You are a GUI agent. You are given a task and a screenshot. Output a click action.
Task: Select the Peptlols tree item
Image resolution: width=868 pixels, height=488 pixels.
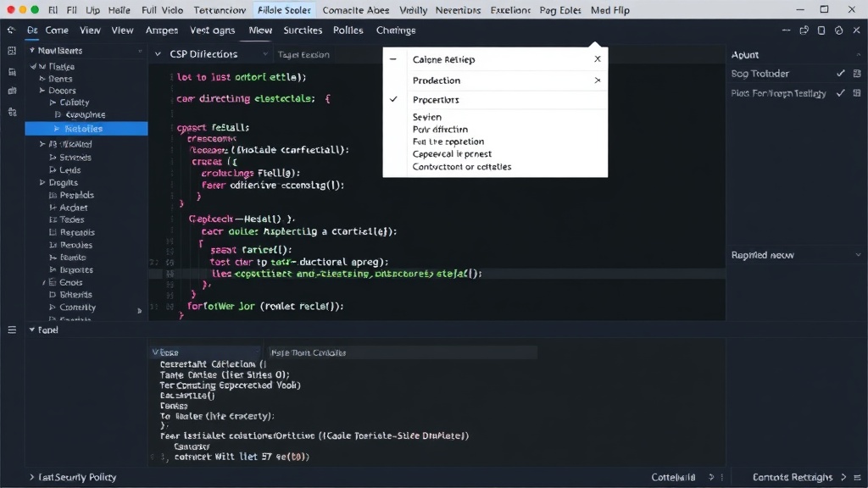point(77,195)
